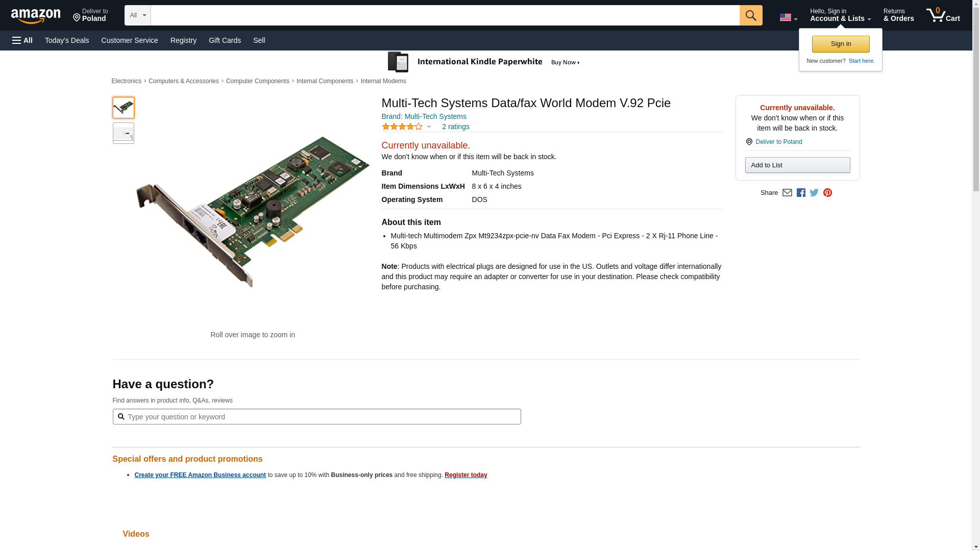The width and height of the screenshot is (980, 551).
Task: Share product via email icon
Action: pos(787,193)
